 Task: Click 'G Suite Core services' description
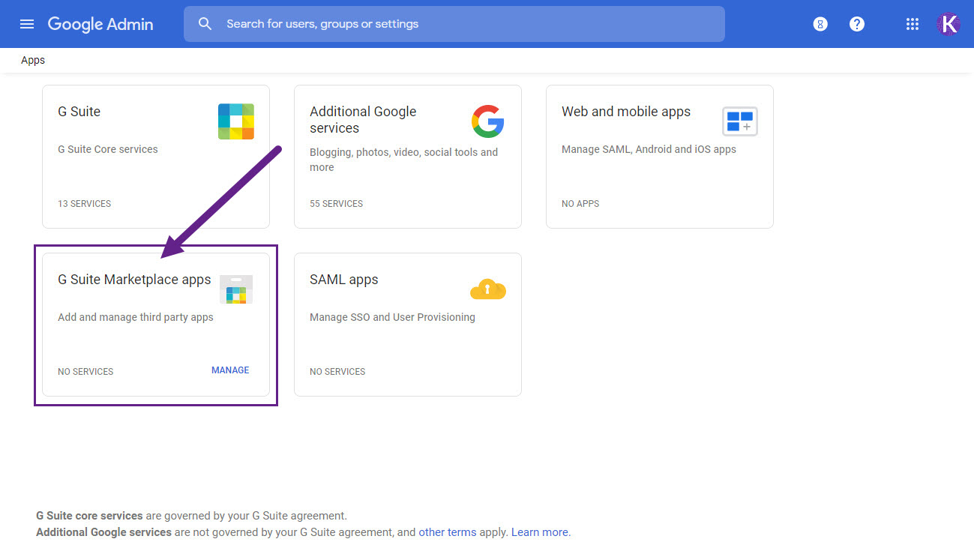[x=108, y=149]
